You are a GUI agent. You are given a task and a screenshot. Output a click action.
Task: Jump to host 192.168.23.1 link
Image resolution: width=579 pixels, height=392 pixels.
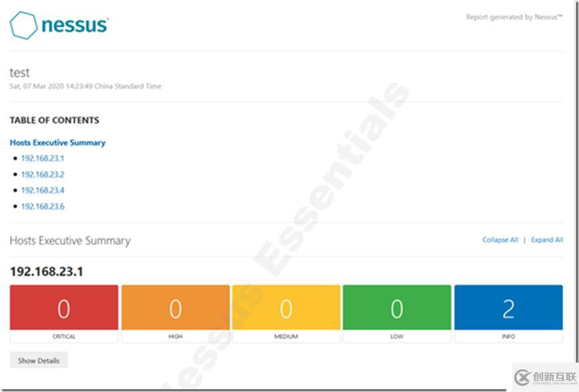(43, 158)
